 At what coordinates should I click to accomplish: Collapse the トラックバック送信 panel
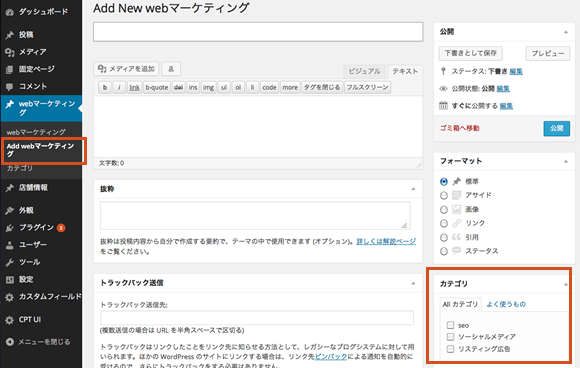413,283
